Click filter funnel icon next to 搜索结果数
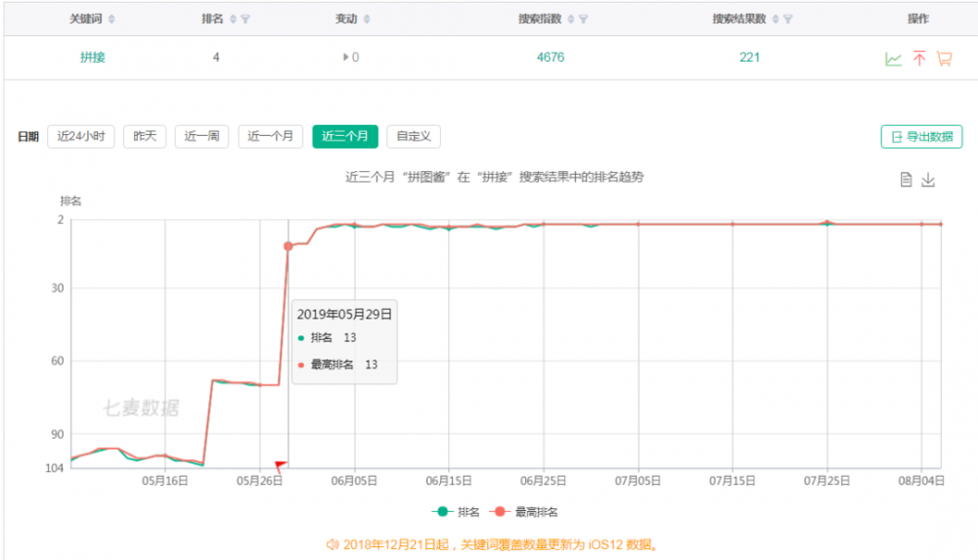Viewport: 978px width, 560px height. [788, 20]
